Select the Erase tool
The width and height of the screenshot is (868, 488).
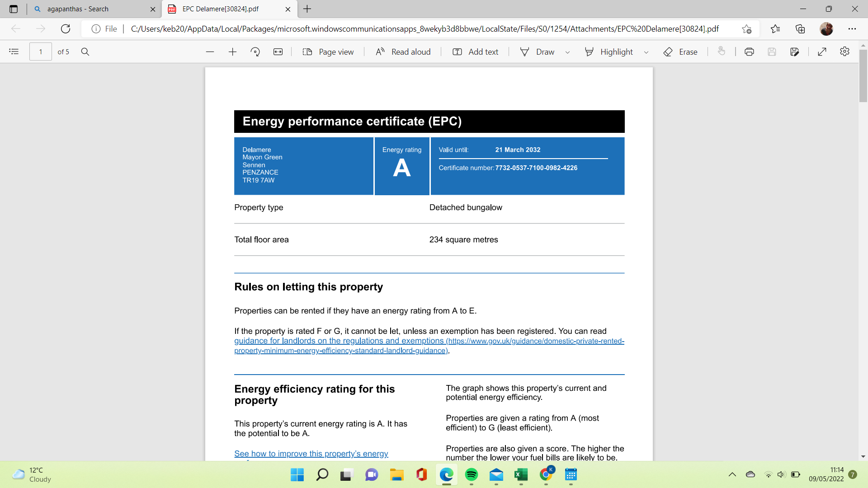tap(680, 52)
